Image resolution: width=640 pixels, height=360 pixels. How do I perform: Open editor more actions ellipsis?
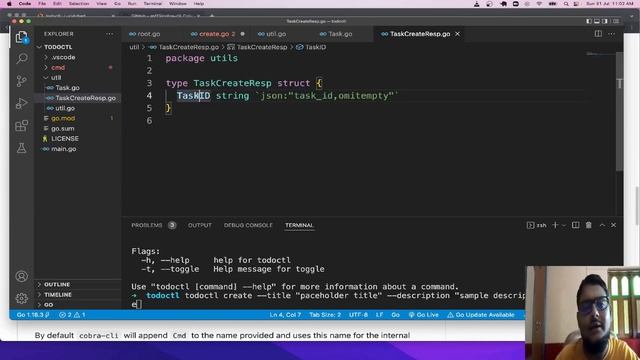click(611, 34)
